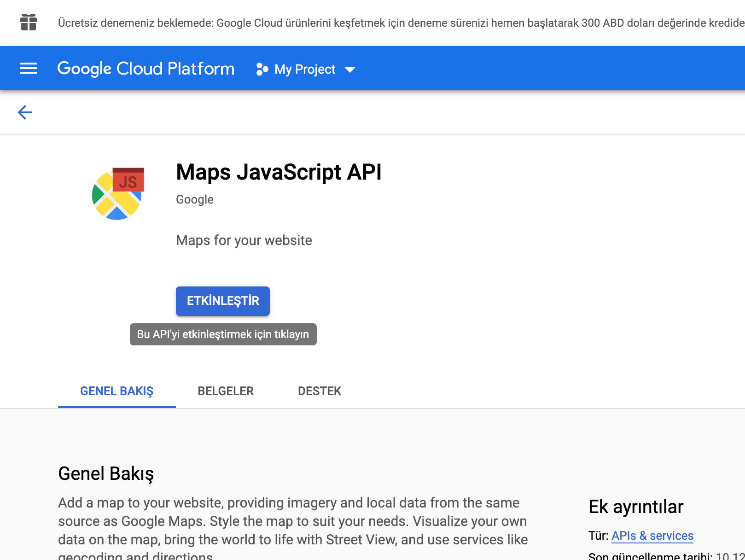Image resolution: width=745 pixels, height=560 pixels.
Task: Click the Google publisher name
Action: point(195,199)
